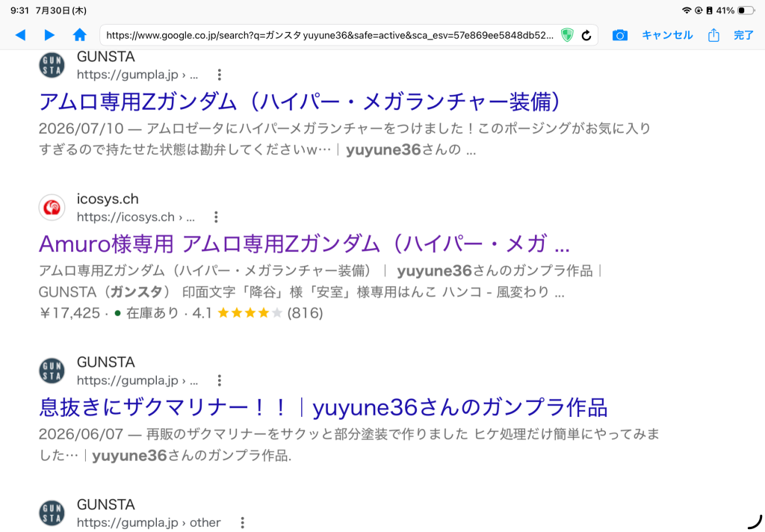Open more options for the gumpla.jp › other result

click(243, 523)
